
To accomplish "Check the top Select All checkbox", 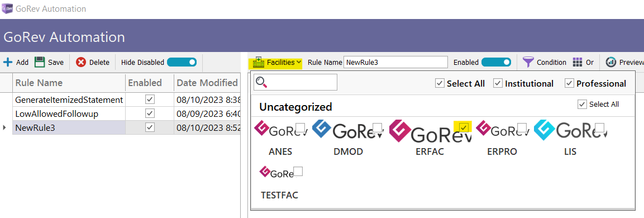I will 440,83.
